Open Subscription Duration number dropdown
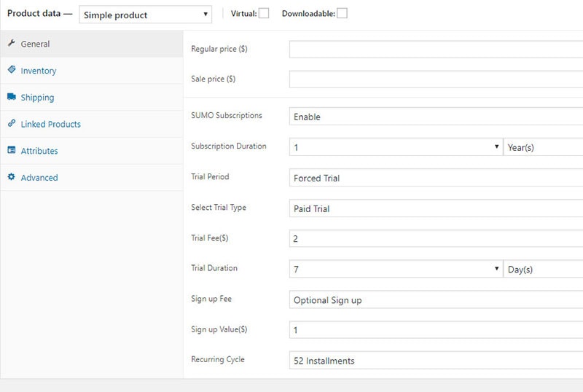 [396, 147]
